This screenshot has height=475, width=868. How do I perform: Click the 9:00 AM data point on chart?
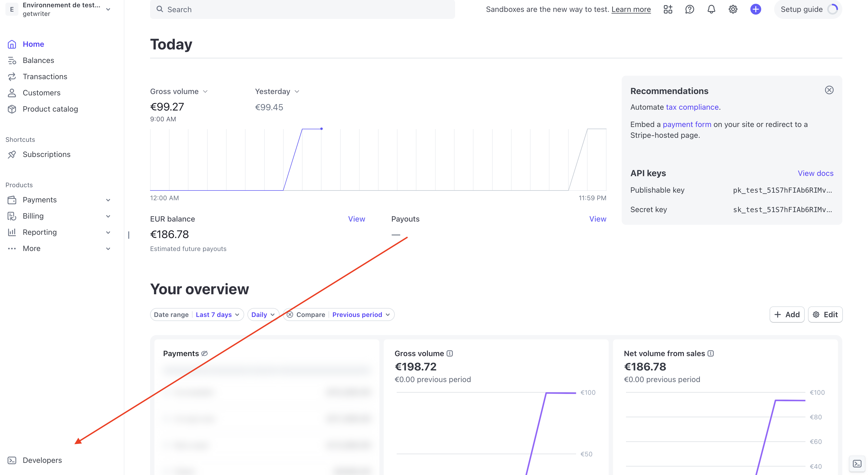[322, 129]
